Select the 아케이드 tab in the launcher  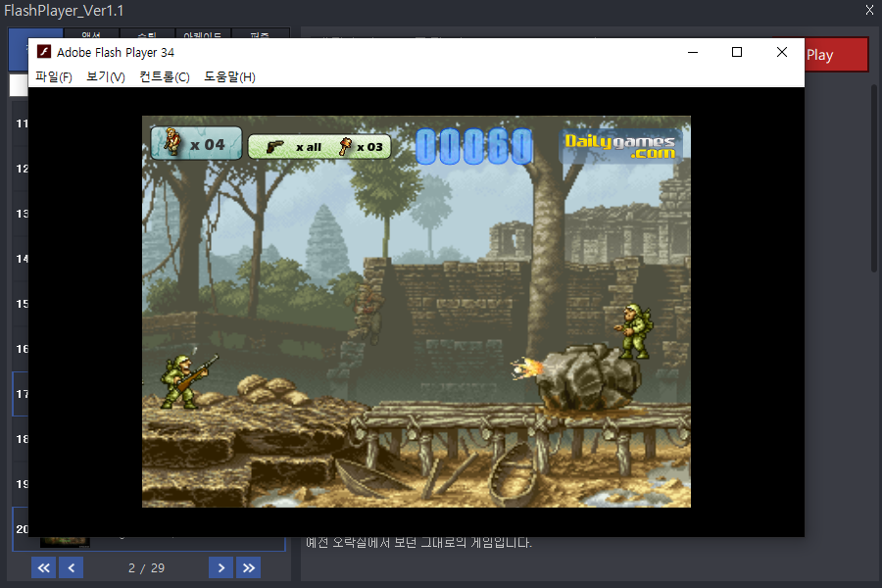(x=203, y=33)
